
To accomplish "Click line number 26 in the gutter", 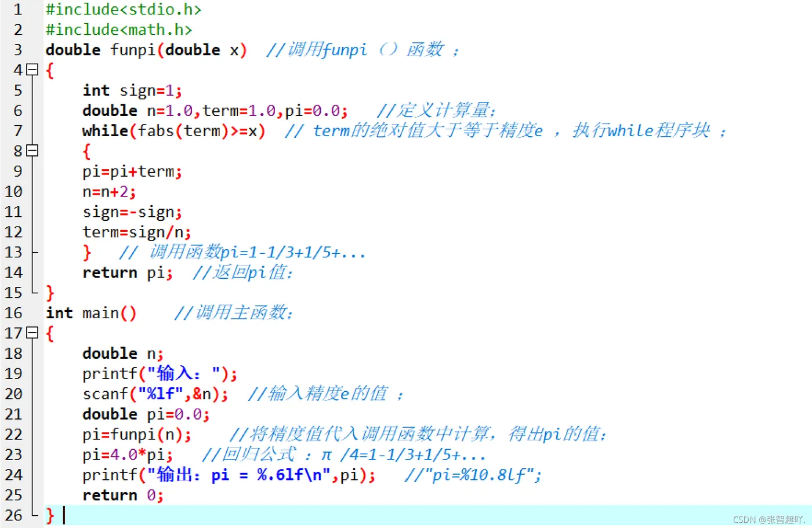I will pos(13,515).
